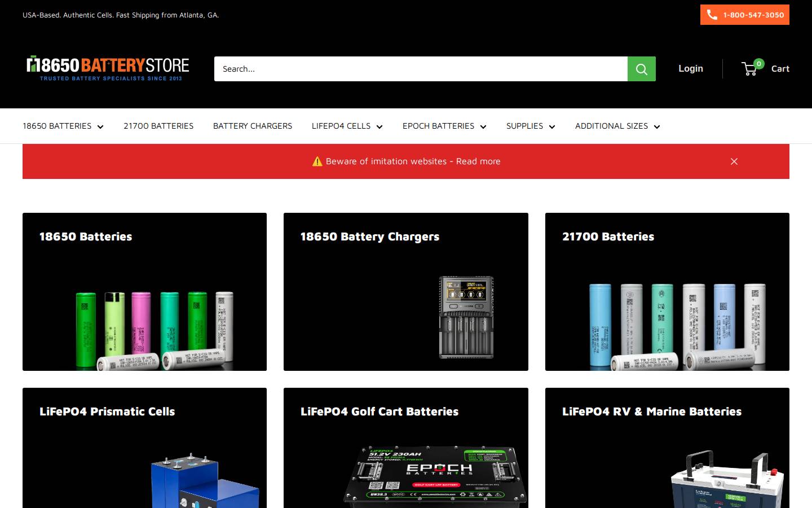Open the 21700 Batteries category card
The image size is (812, 508).
[667, 292]
